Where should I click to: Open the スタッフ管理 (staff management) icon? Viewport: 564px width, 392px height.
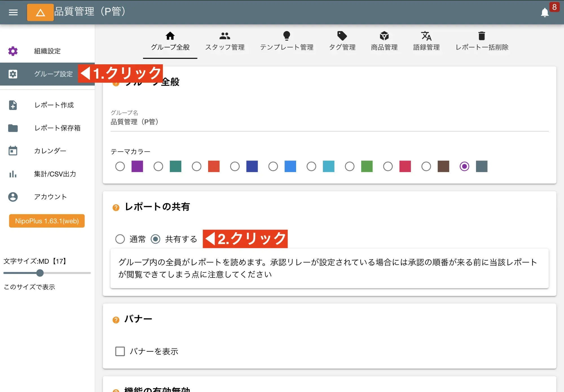coord(225,36)
